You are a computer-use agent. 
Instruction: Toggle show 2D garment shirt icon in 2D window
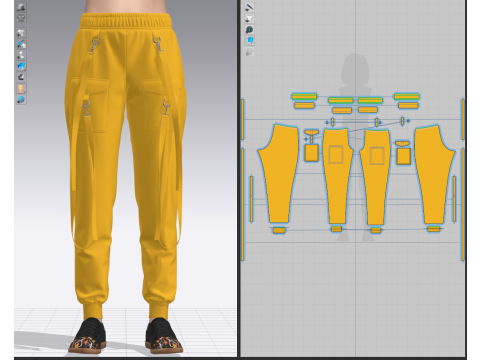pos(249,18)
